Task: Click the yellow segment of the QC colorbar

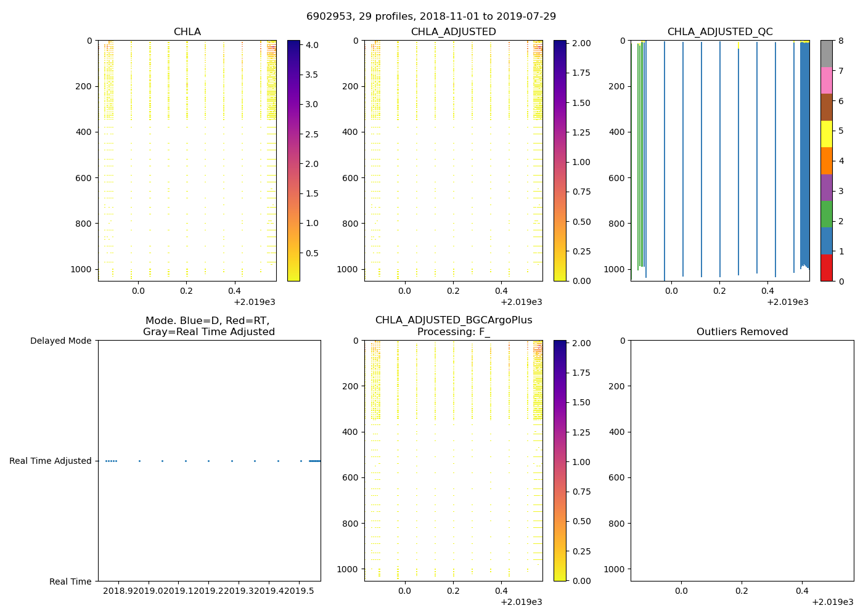Action: (826, 134)
